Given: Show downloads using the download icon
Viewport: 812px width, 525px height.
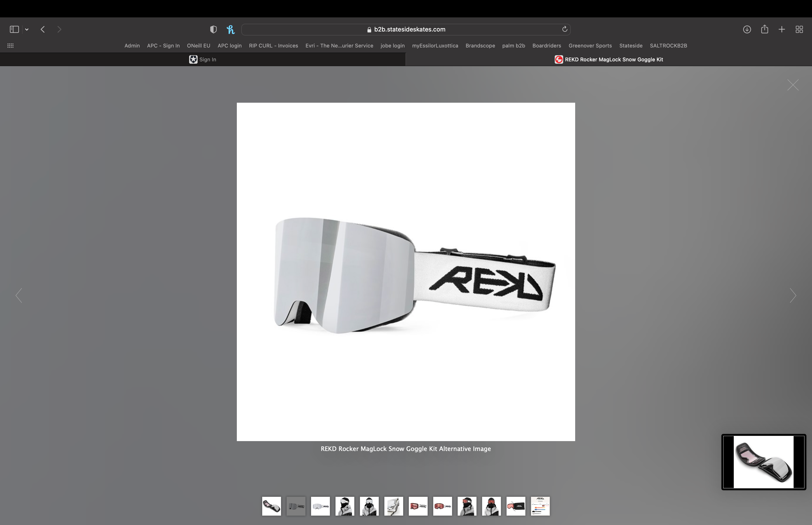Looking at the screenshot, I should (747, 29).
